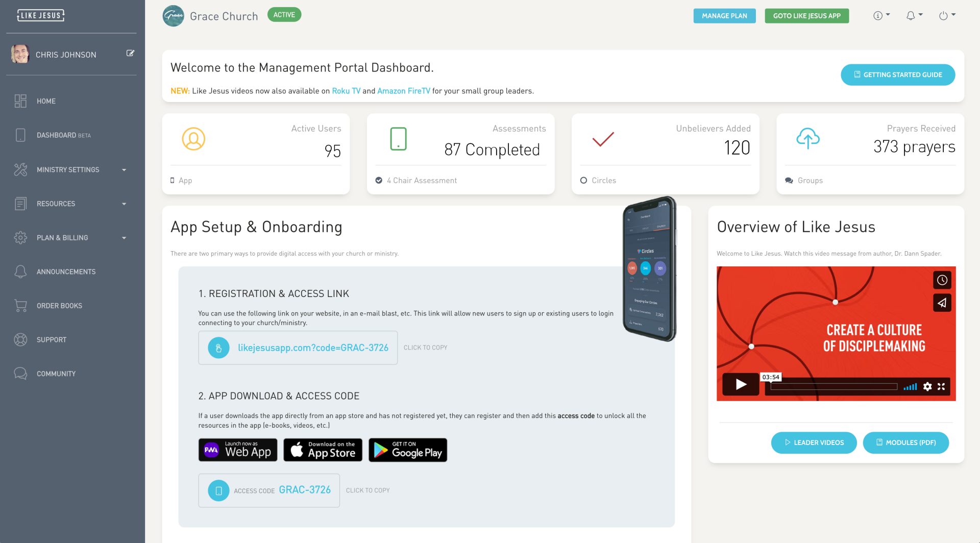Click the video share paper plane overlay
Image resolution: width=980 pixels, height=543 pixels.
942,303
